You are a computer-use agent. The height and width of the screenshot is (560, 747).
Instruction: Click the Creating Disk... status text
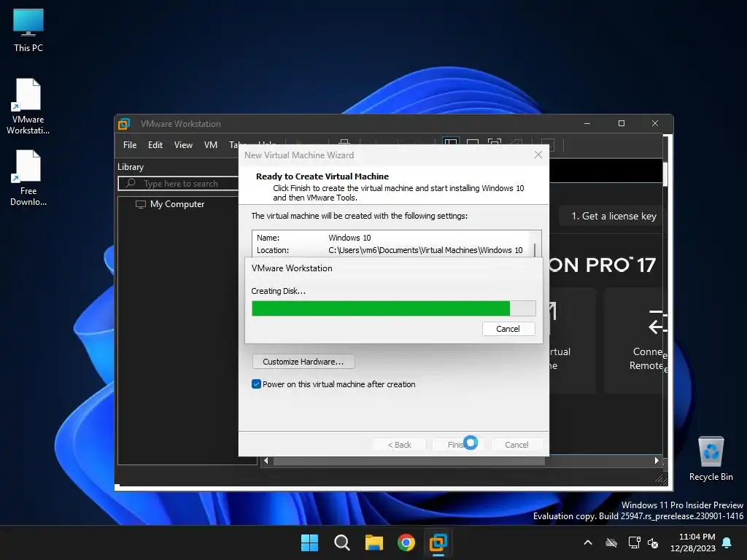278,291
